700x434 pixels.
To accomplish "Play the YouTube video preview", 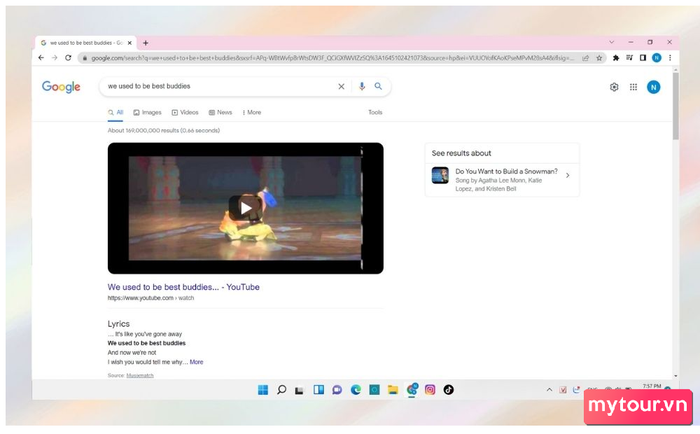I will (x=246, y=208).
